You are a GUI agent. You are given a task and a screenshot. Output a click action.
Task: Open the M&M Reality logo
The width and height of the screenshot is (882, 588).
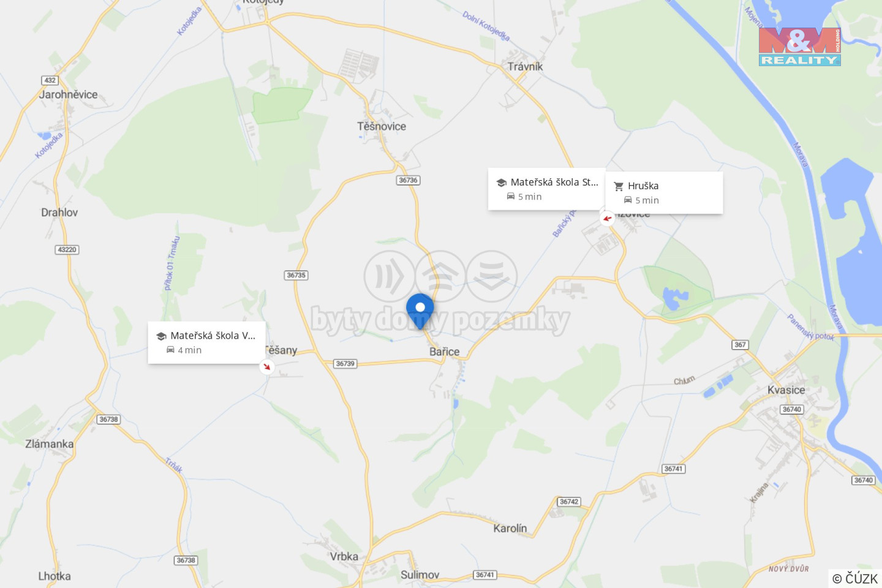tap(799, 47)
